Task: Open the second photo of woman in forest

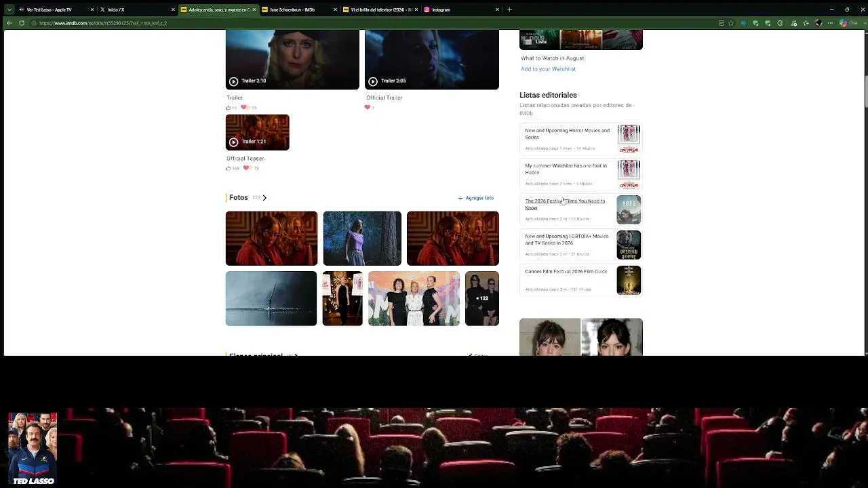Action: pyautogui.click(x=362, y=239)
